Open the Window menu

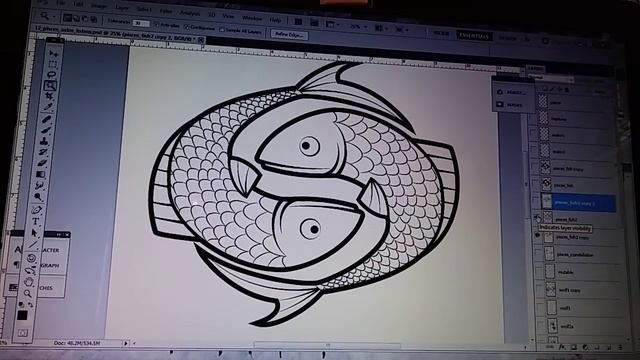click(252, 18)
